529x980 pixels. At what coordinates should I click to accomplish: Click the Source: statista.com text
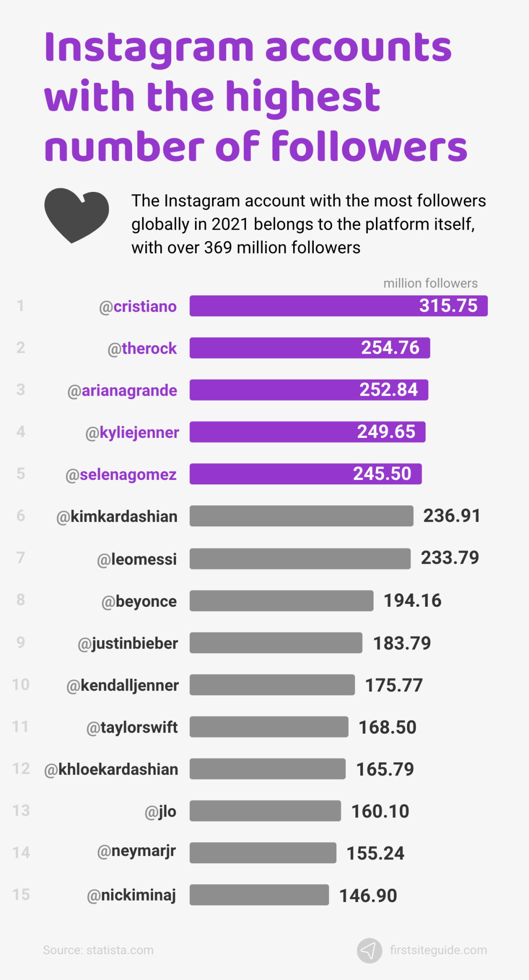point(98,950)
